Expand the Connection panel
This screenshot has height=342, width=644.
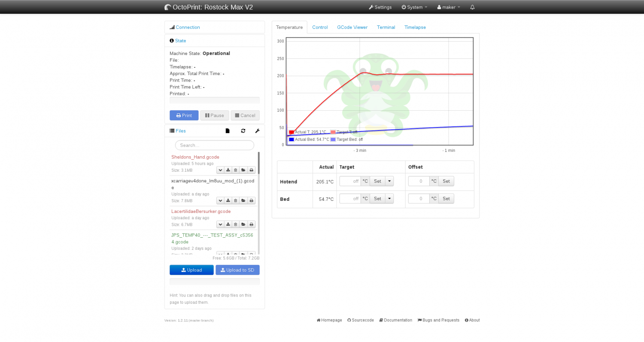coord(188,27)
